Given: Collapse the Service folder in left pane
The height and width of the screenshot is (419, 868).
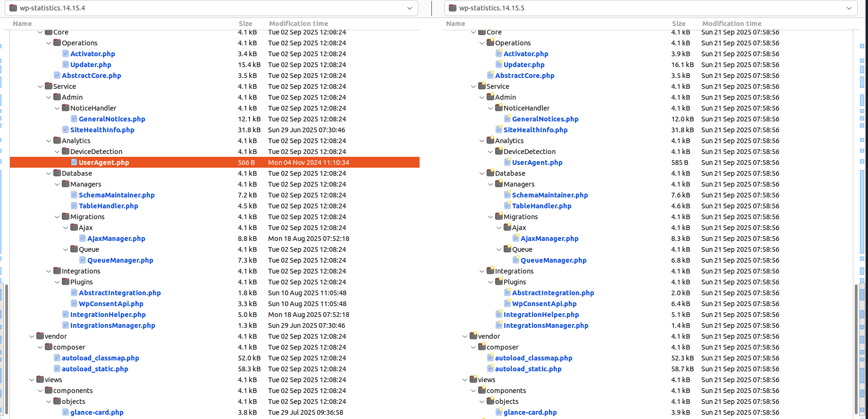Looking at the screenshot, I should coord(40,86).
